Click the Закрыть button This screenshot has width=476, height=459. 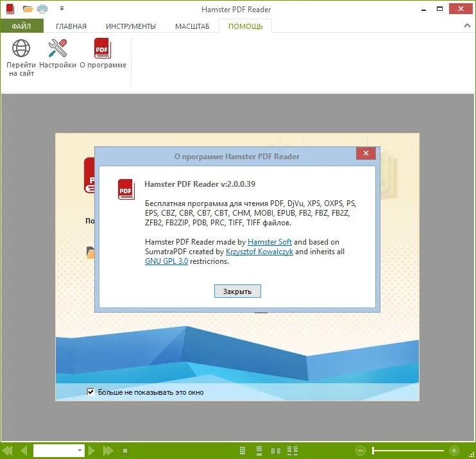237,291
